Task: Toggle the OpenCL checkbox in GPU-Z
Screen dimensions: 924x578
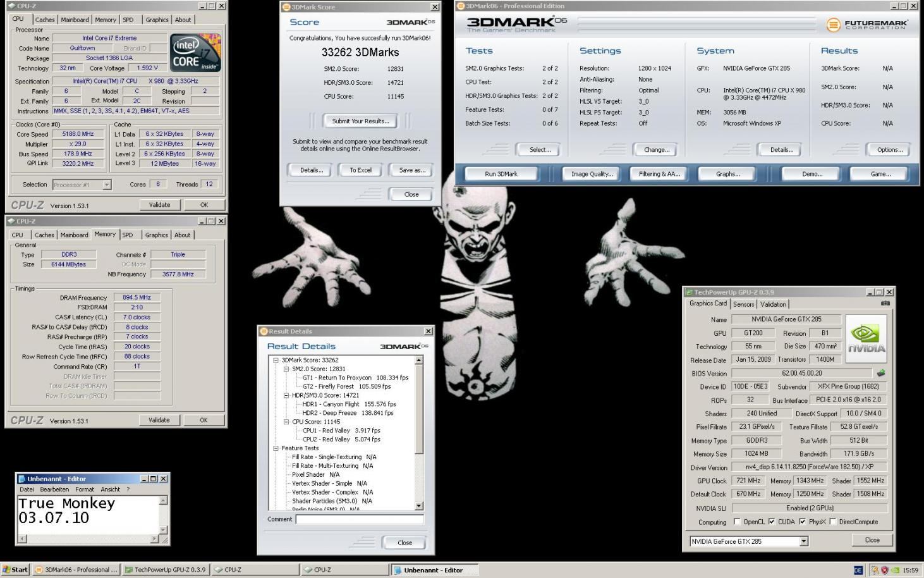Action: click(x=737, y=522)
